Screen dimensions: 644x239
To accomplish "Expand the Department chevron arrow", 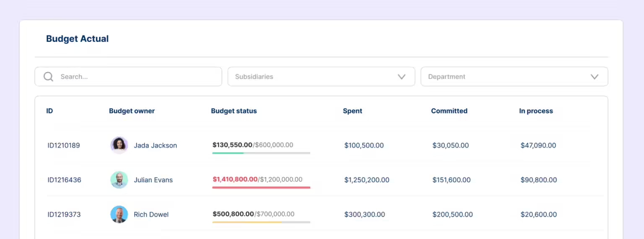I will click(x=594, y=77).
